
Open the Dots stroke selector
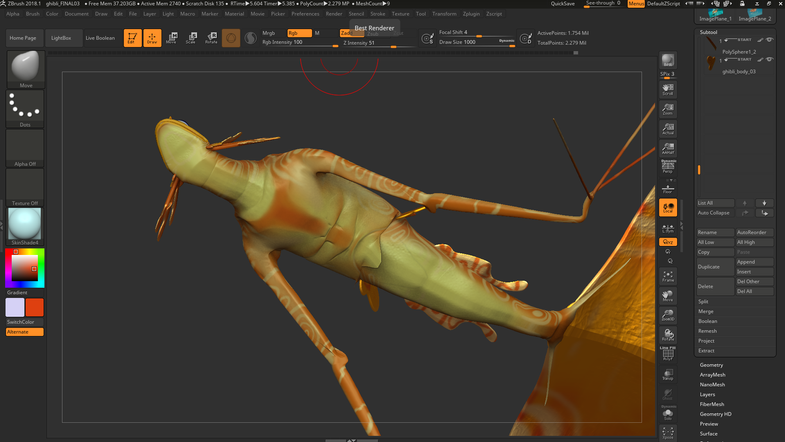coord(25,109)
